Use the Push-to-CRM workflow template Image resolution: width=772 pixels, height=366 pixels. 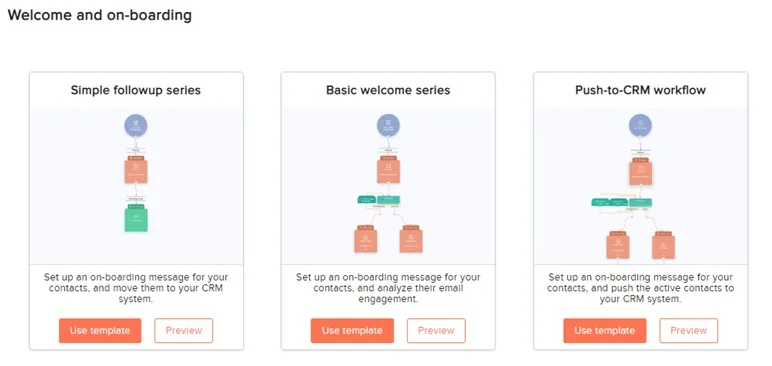coord(605,331)
